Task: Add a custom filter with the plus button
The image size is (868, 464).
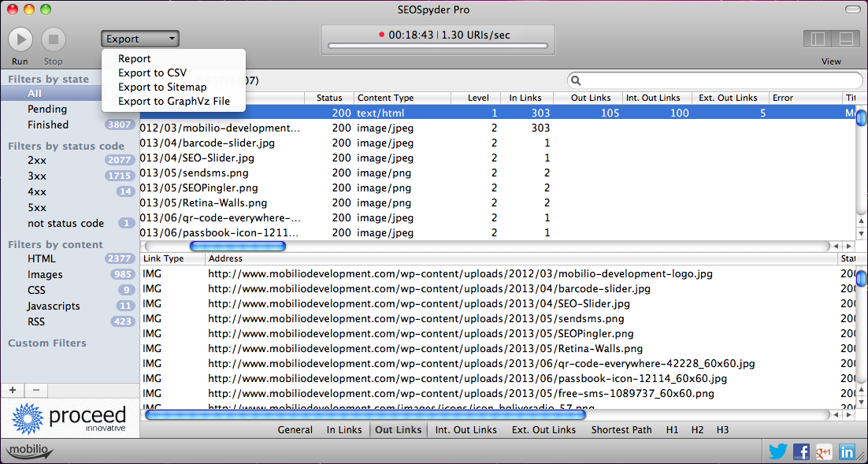Action: (x=12, y=390)
